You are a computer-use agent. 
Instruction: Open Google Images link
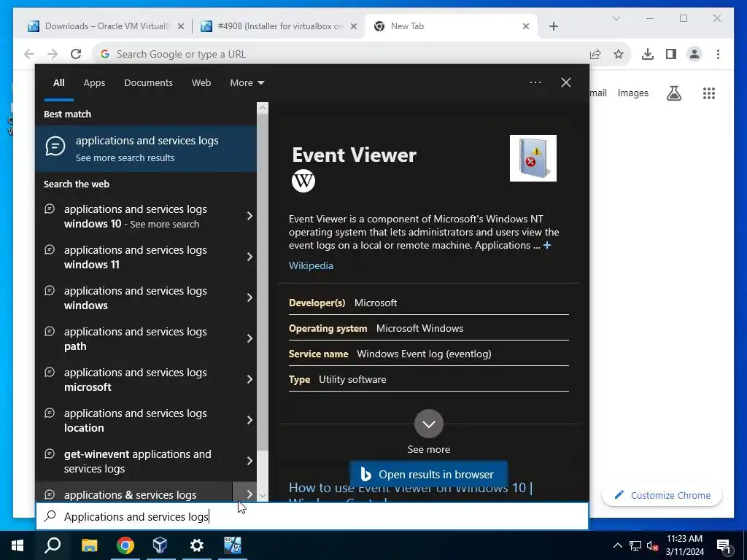click(632, 93)
